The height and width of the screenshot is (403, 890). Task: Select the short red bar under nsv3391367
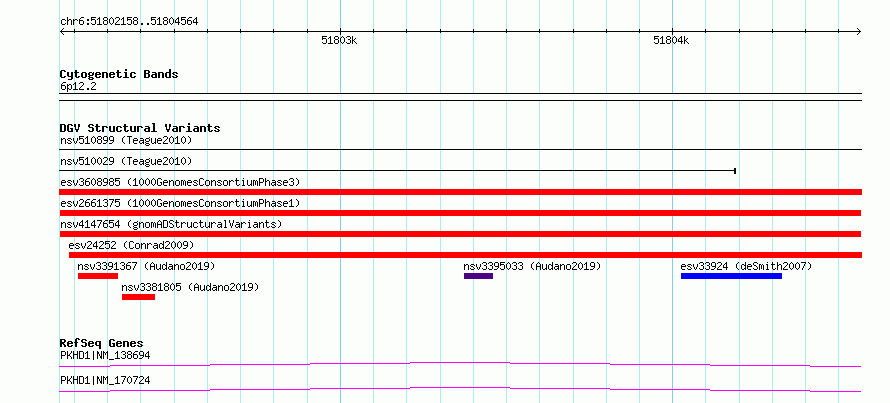click(98, 276)
